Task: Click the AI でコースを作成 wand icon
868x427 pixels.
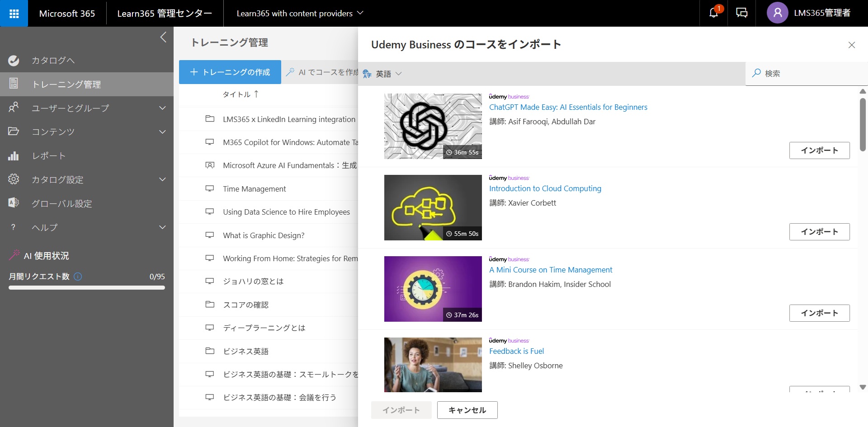Action: (x=290, y=72)
